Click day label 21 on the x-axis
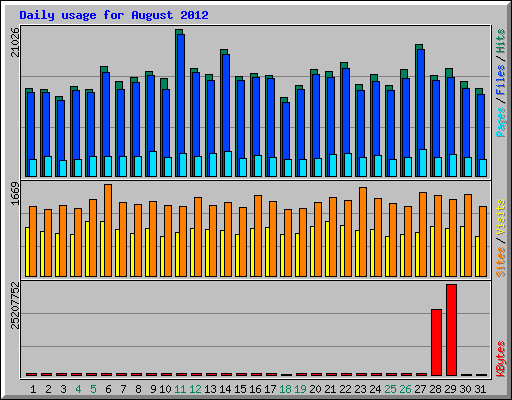512x400 pixels. [x=330, y=389]
